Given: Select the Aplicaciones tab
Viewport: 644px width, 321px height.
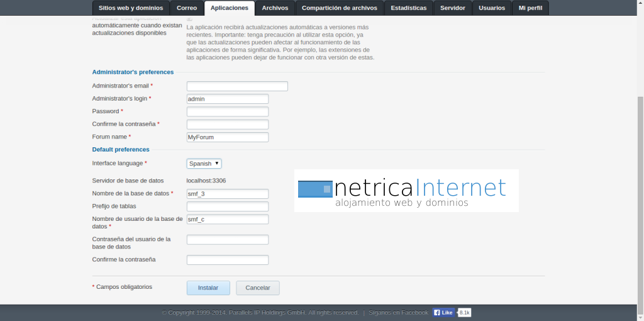Looking at the screenshot, I should click(229, 8).
